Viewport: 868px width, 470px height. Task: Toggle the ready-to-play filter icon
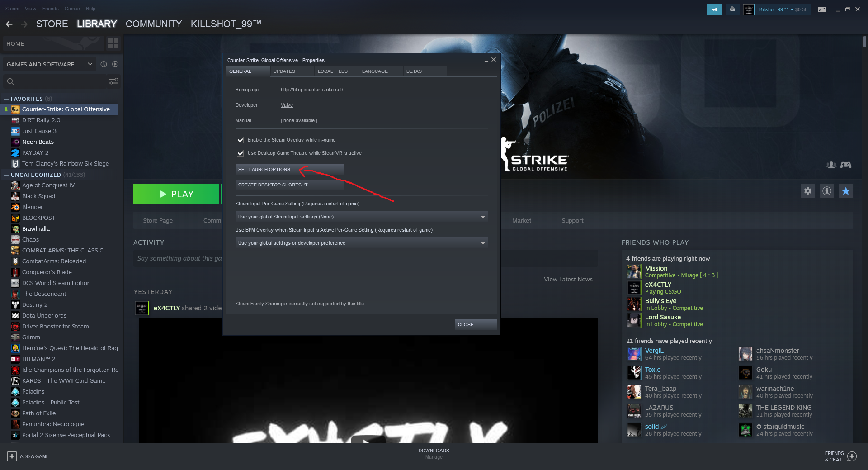point(115,64)
